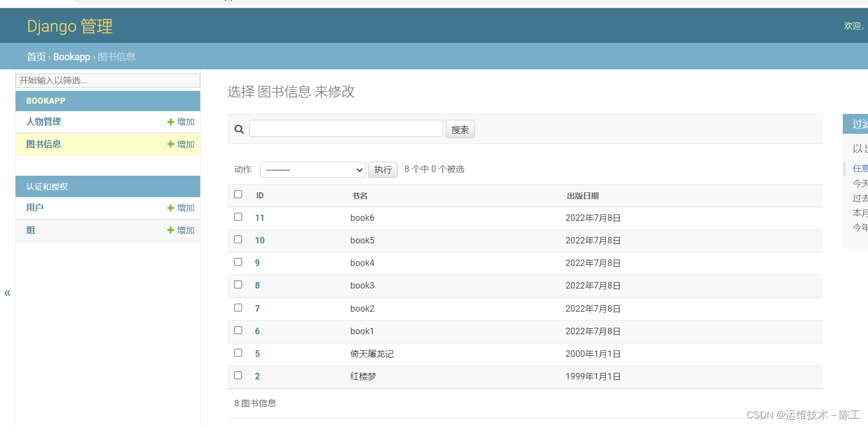This screenshot has width=868, height=425.
Task: Click the 1999年1月1日 date cell
Action: (593, 377)
